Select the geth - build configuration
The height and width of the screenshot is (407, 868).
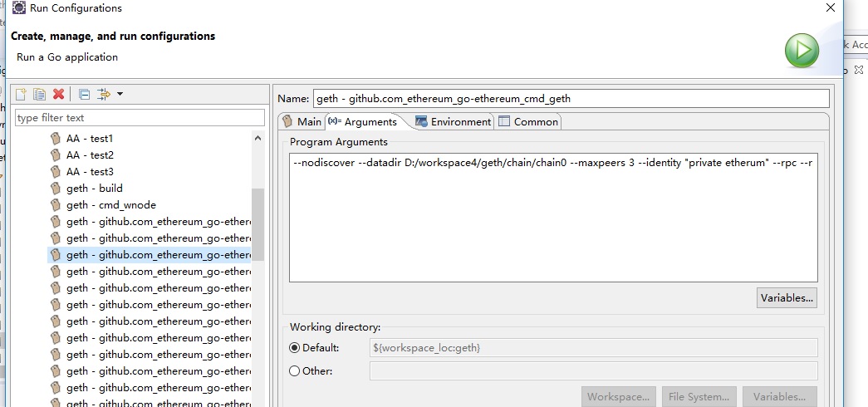94,189
